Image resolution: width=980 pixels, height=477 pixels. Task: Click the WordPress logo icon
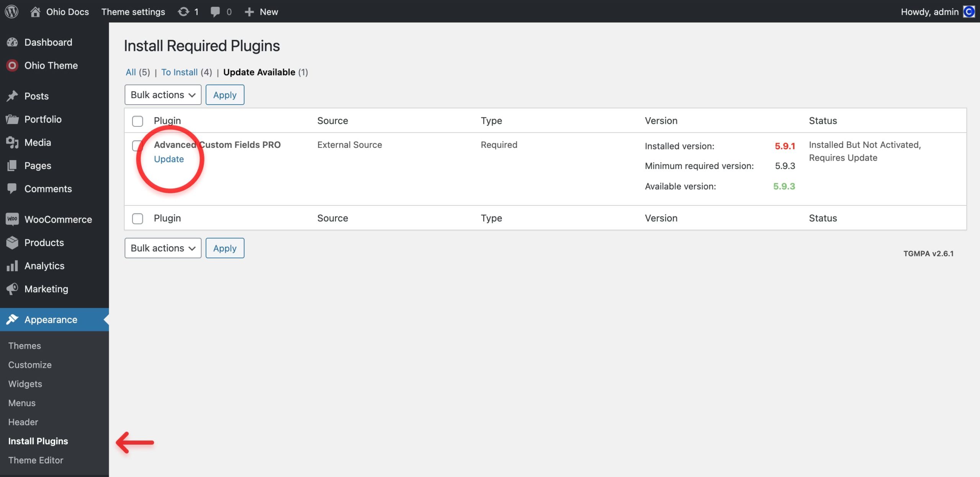11,11
